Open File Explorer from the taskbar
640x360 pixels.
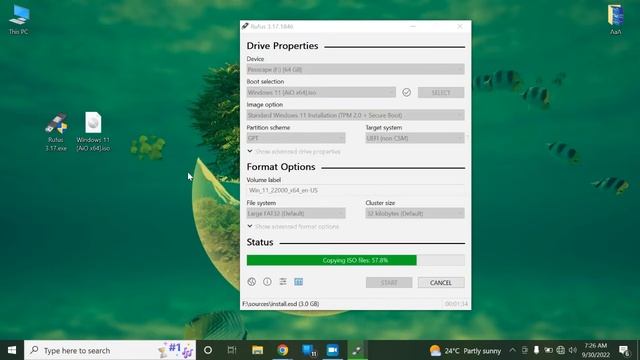point(257,350)
